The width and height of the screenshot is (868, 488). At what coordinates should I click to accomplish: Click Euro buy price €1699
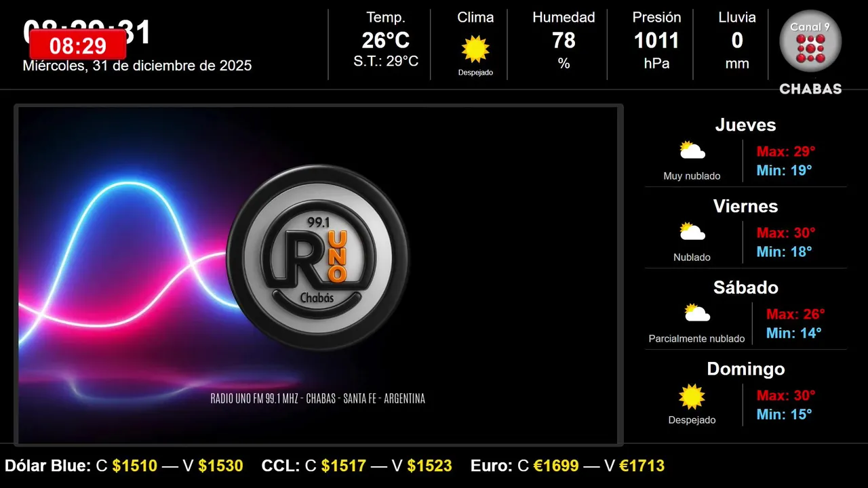coord(556,466)
